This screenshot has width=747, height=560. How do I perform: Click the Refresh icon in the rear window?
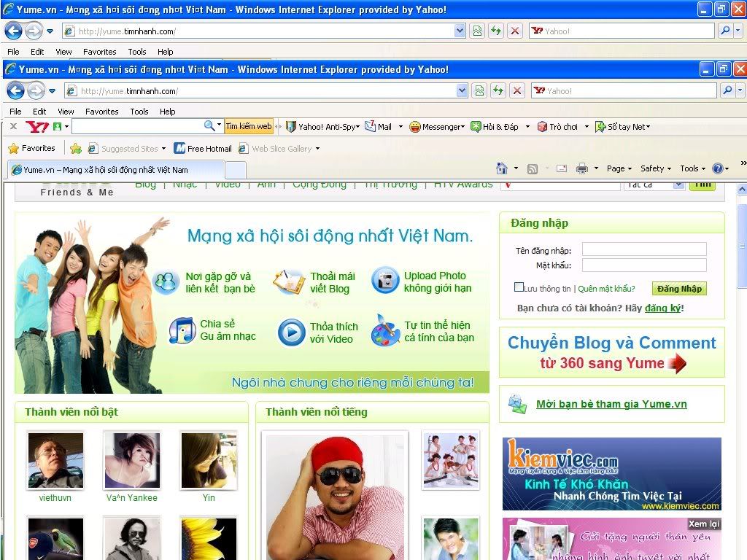496,31
